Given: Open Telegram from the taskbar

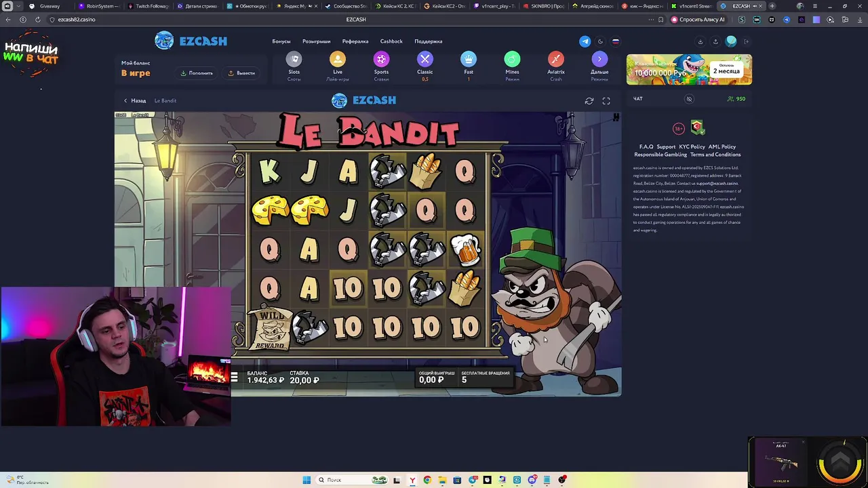Looking at the screenshot, I should pyautogui.click(x=473, y=480).
